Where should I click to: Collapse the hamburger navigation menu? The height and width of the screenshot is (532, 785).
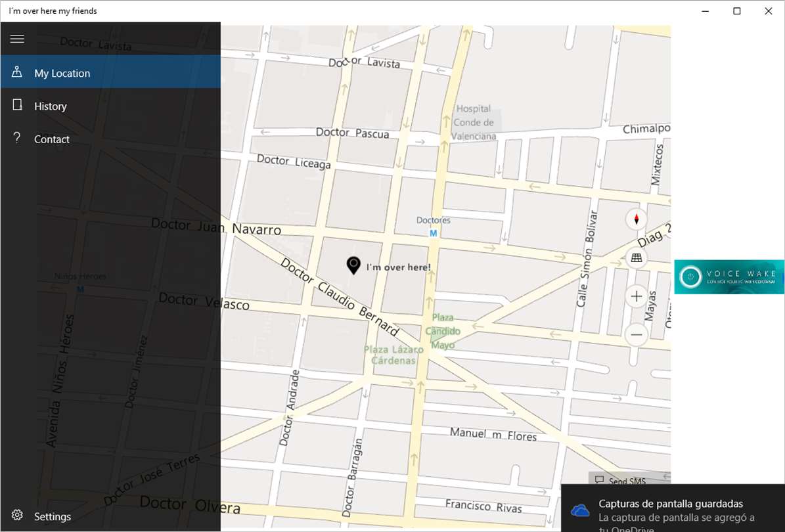point(17,39)
